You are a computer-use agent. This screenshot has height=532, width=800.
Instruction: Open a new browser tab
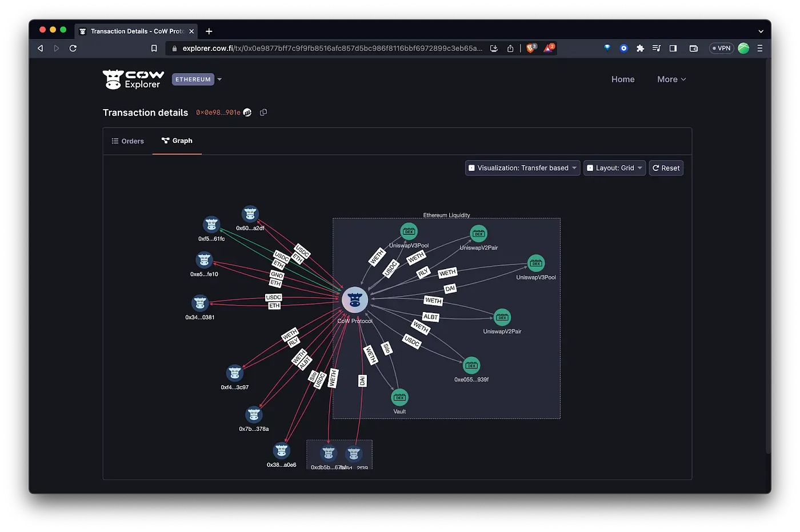click(x=209, y=31)
